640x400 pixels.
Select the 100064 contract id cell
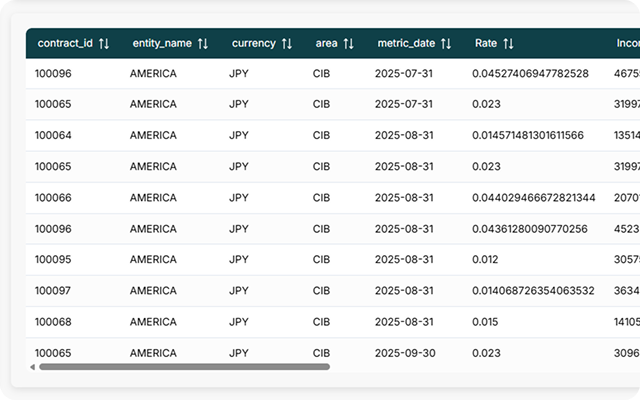click(53, 135)
